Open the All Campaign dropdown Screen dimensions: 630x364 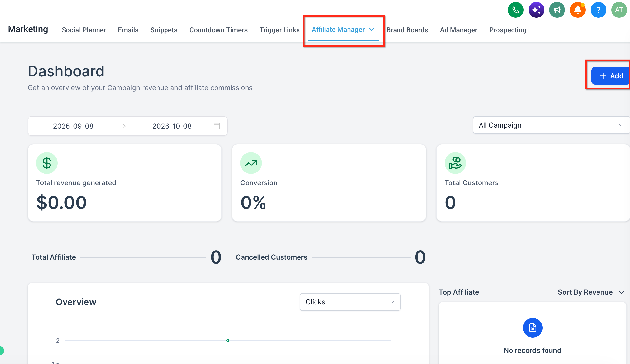551,125
